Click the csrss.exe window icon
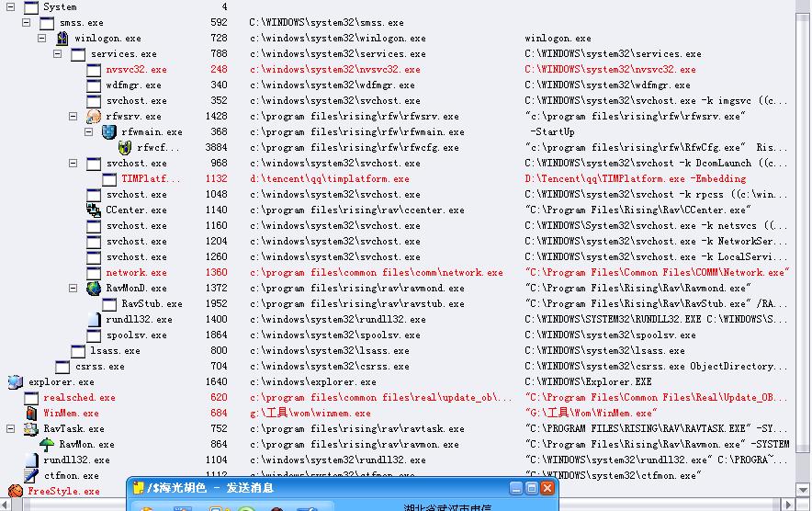Image resolution: width=812 pixels, height=511 pixels. coord(62,367)
